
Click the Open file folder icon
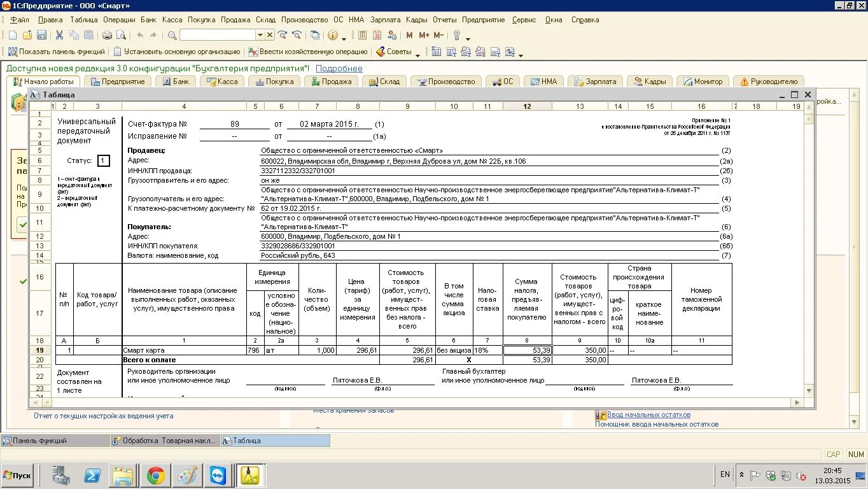click(27, 35)
